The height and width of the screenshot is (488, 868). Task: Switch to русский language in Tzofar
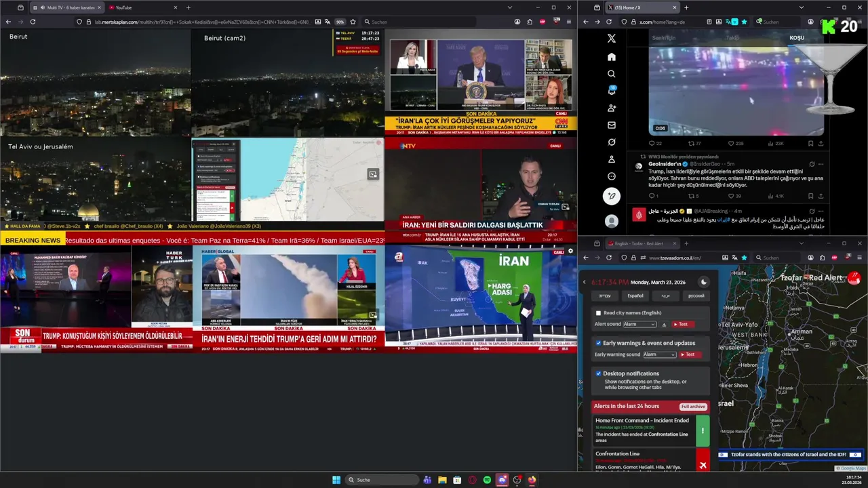[696, 296]
